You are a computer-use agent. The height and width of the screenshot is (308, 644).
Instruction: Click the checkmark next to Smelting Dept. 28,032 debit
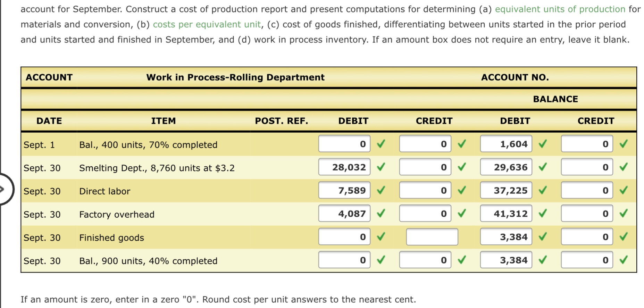(x=380, y=167)
